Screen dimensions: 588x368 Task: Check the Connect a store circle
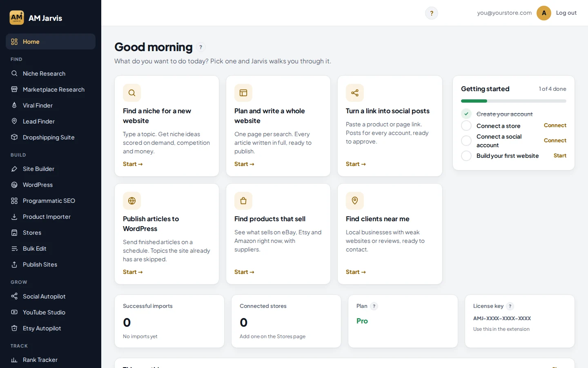[466, 126]
